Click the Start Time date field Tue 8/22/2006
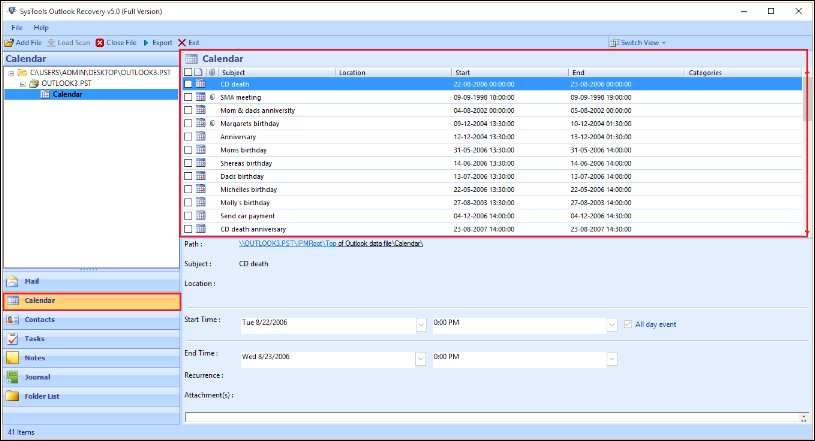 point(328,325)
